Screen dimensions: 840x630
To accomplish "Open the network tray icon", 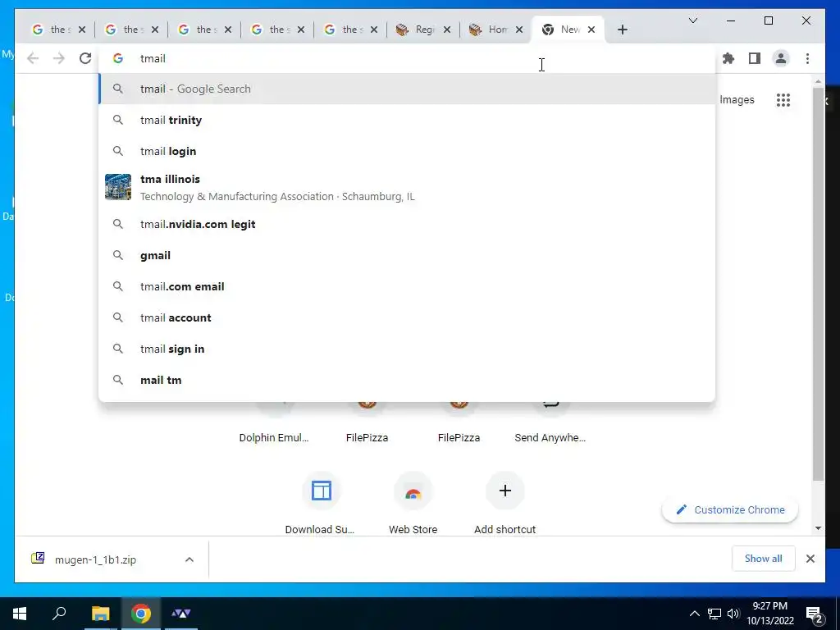I will [x=714, y=614].
